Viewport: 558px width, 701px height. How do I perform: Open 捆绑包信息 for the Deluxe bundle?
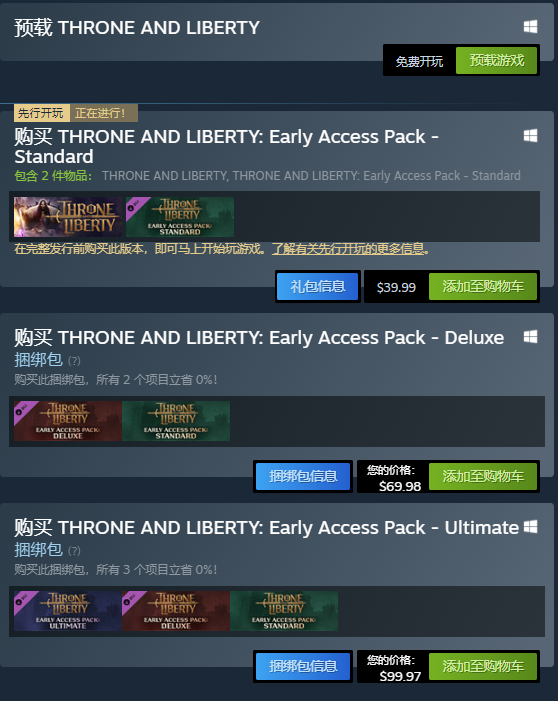pos(303,476)
